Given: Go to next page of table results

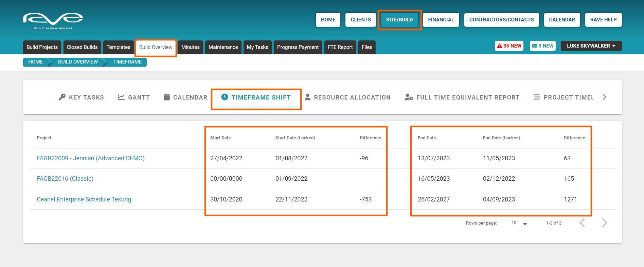Looking at the screenshot, I should point(604,223).
